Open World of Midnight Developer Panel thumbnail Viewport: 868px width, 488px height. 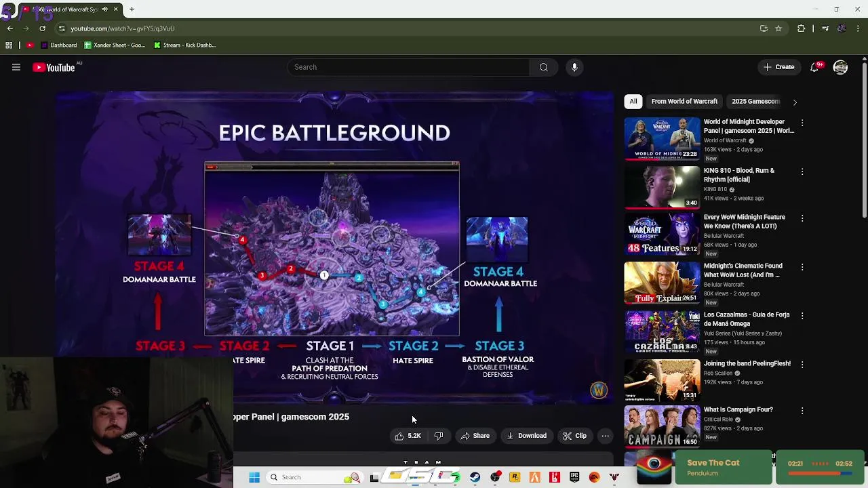(x=662, y=139)
